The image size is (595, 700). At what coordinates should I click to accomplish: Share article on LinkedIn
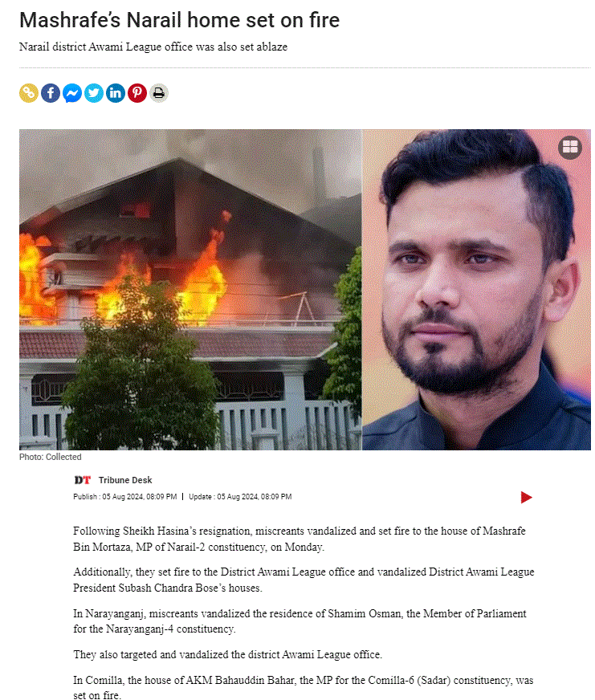coord(116,93)
